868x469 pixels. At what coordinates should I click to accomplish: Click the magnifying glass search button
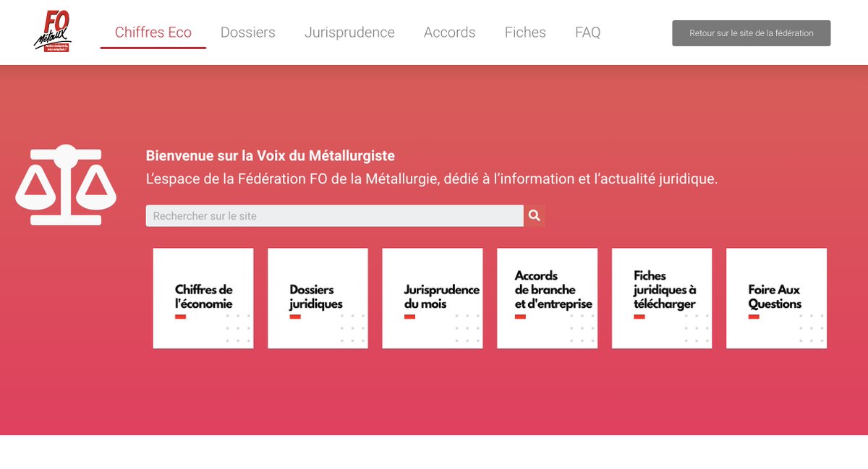click(535, 215)
